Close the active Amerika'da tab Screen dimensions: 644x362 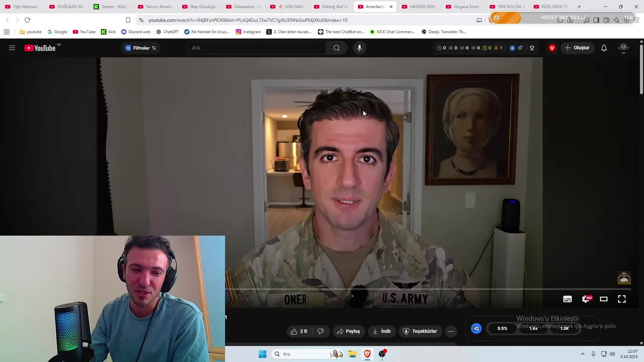[x=391, y=7]
